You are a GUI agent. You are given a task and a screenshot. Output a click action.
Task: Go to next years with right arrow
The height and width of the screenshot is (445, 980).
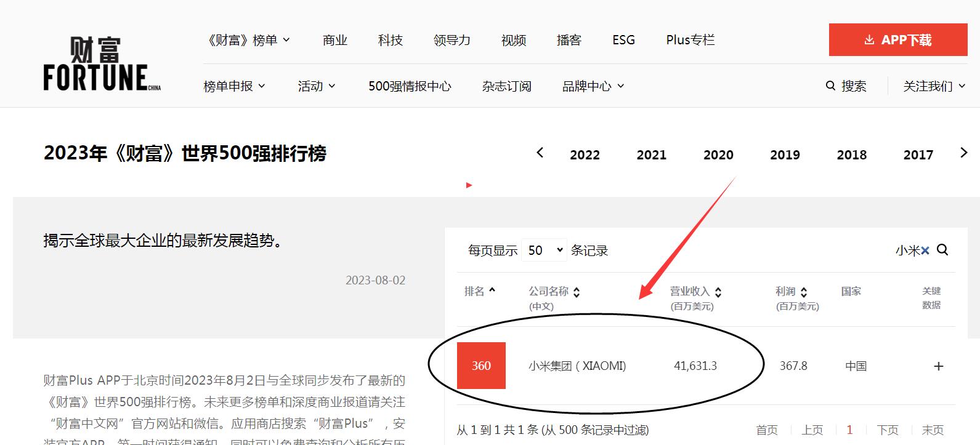tap(964, 153)
